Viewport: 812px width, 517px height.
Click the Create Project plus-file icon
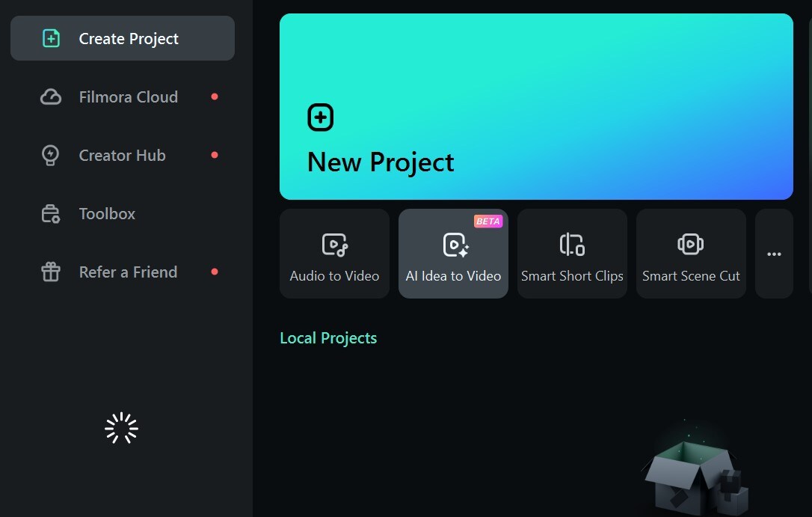click(x=51, y=38)
